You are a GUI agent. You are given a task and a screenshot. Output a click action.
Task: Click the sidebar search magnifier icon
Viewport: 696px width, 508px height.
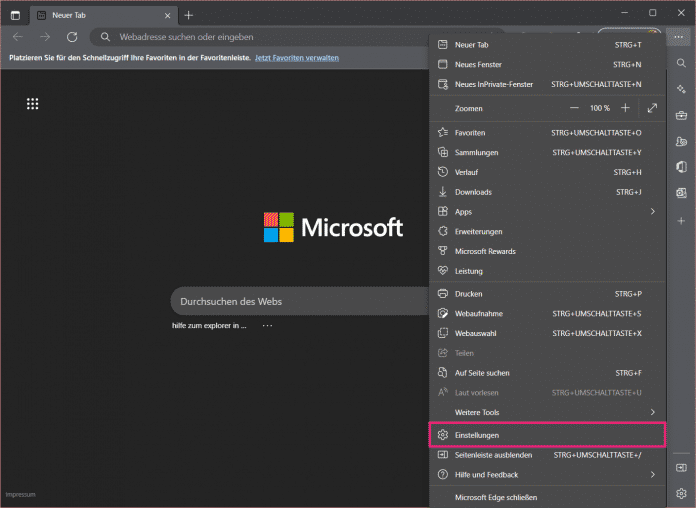[x=681, y=63]
